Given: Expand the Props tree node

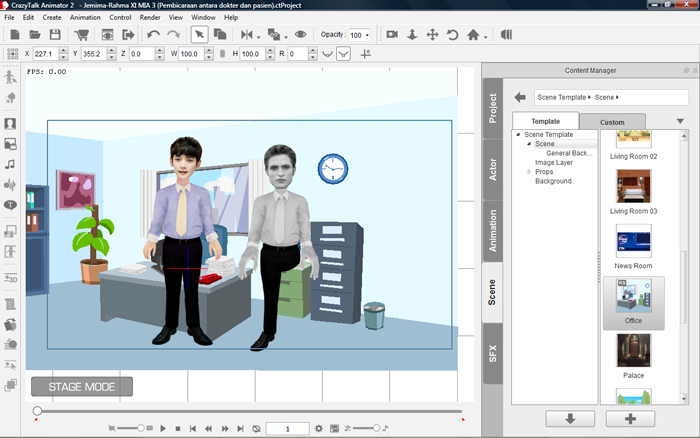Looking at the screenshot, I should tap(527, 171).
